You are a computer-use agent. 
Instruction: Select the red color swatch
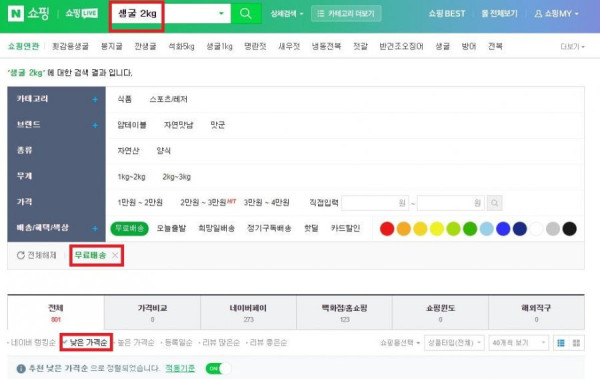[x=387, y=229]
